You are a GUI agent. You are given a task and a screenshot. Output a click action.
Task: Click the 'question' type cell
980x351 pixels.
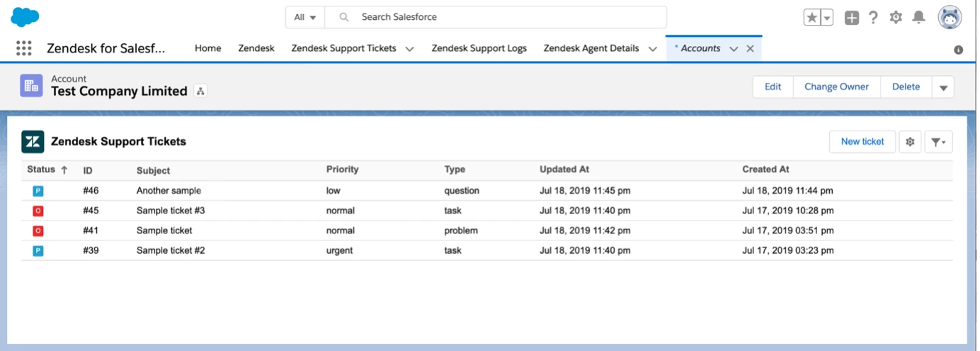click(x=462, y=191)
